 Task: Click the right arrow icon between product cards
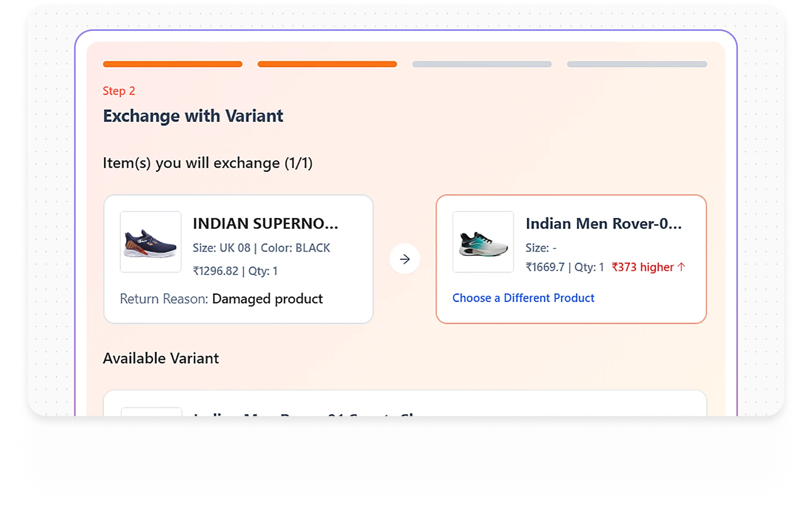(404, 259)
